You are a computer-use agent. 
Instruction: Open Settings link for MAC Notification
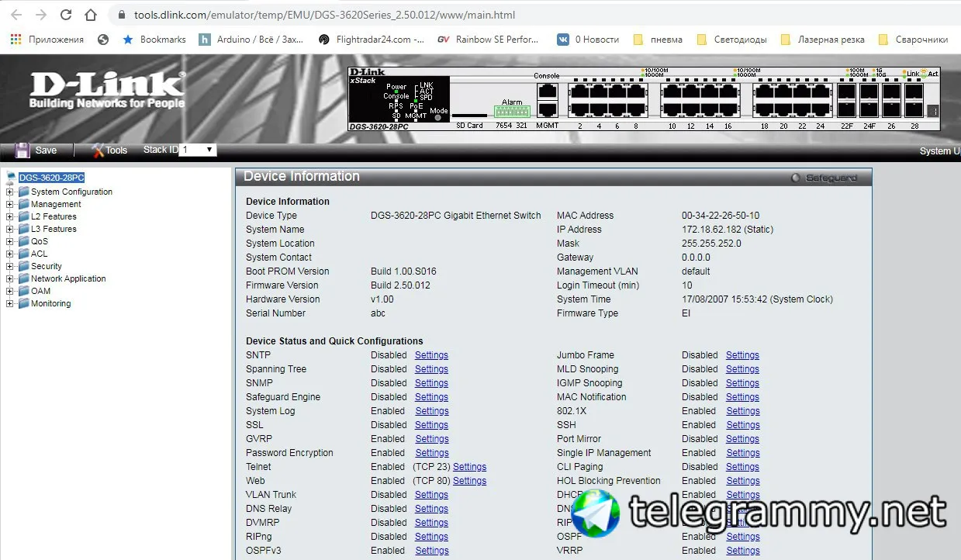[x=742, y=397]
